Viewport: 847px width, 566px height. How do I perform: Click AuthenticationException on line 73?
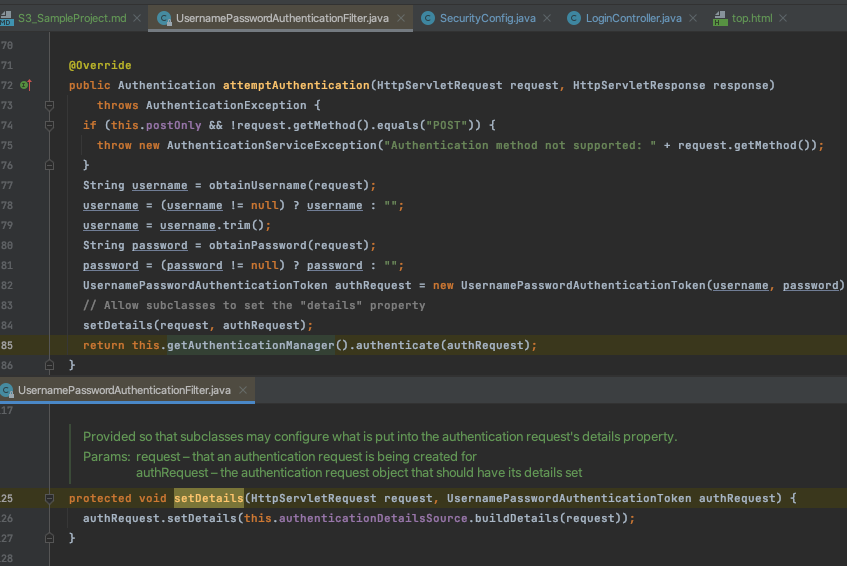(x=226, y=105)
